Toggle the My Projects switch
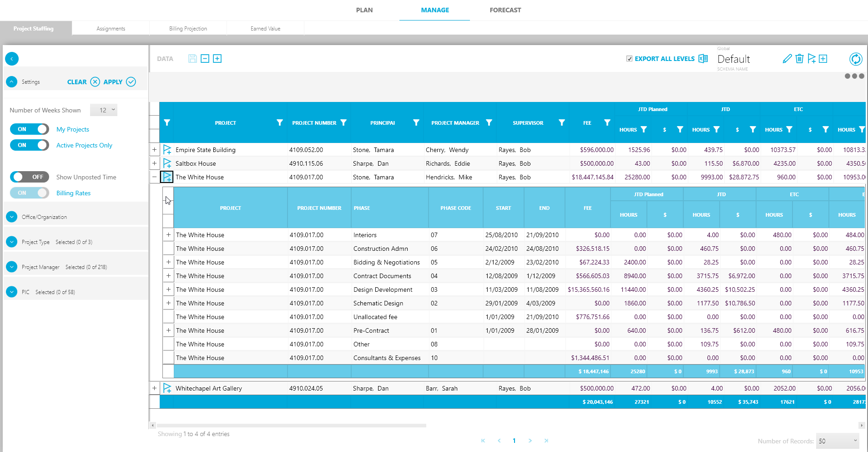The image size is (868, 452). [30, 129]
